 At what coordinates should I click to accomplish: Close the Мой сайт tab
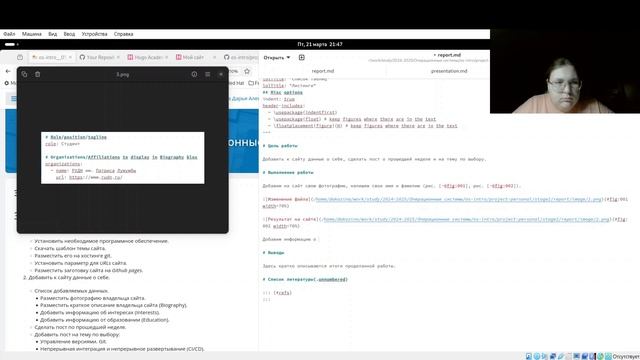(215, 58)
